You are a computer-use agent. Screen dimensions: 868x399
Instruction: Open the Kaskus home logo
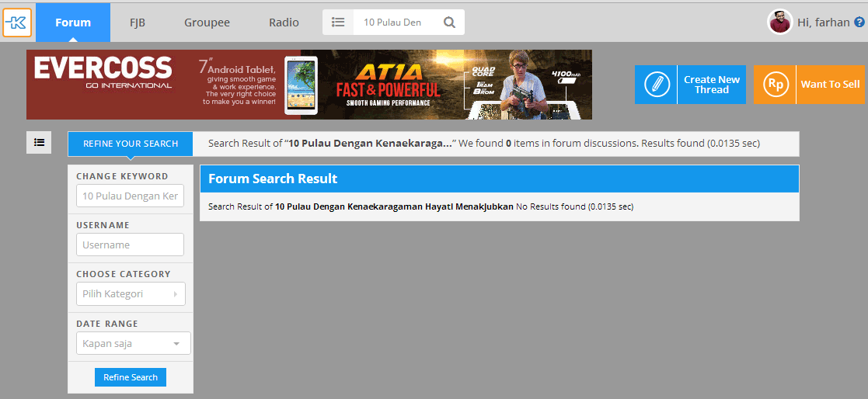(x=17, y=23)
